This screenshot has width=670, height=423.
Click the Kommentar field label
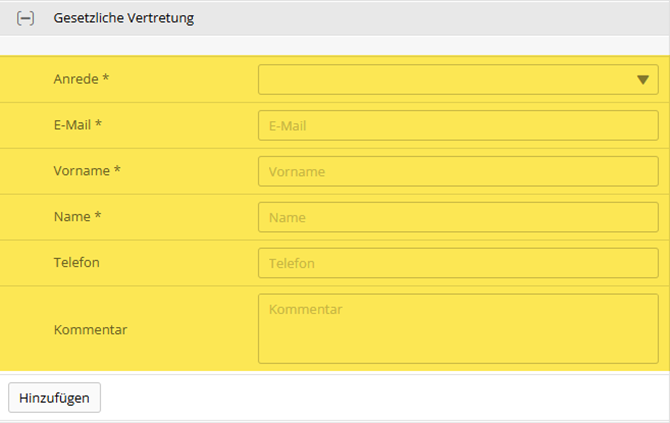click(90, 329)
